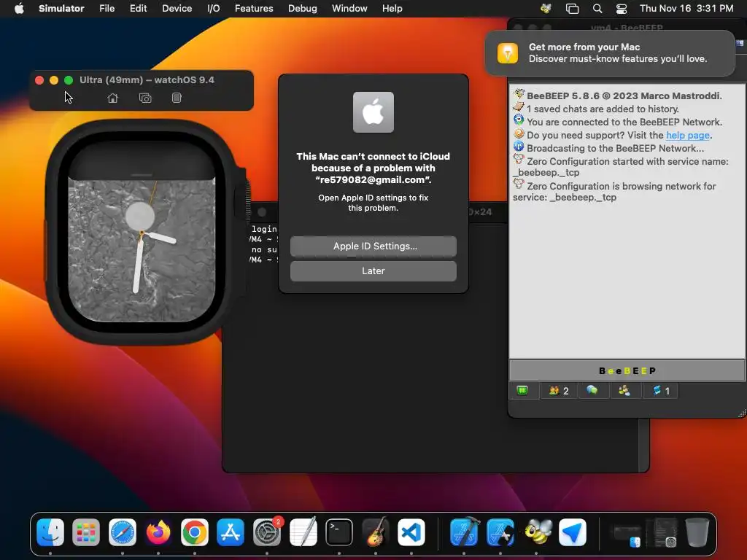Image resolution: width=747 pixels, height=560 pixels.
Task: Follow the help page link in BeeBEEP
Action: click(687, 135)
